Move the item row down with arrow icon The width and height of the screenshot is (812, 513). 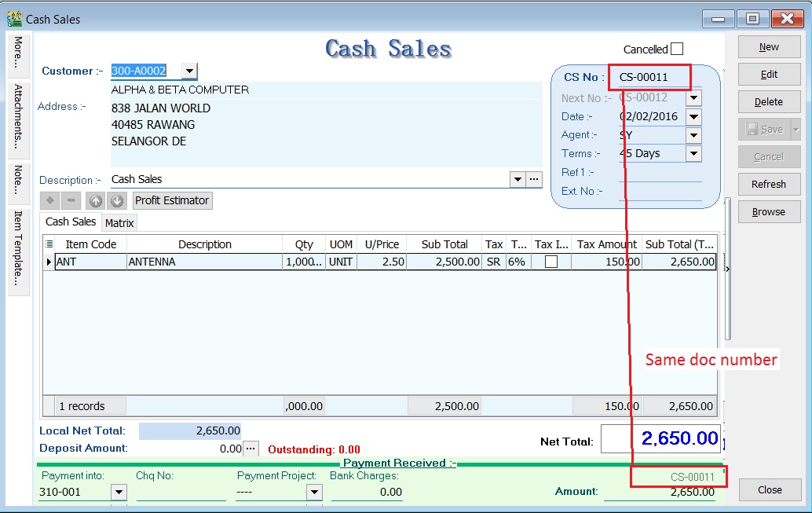coord(117,200)
